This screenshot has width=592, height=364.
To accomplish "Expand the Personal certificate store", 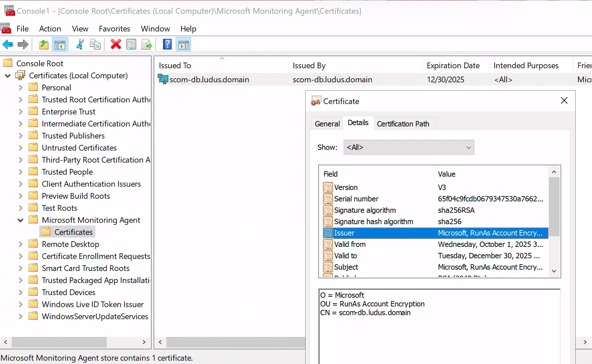I will [21, 88].
